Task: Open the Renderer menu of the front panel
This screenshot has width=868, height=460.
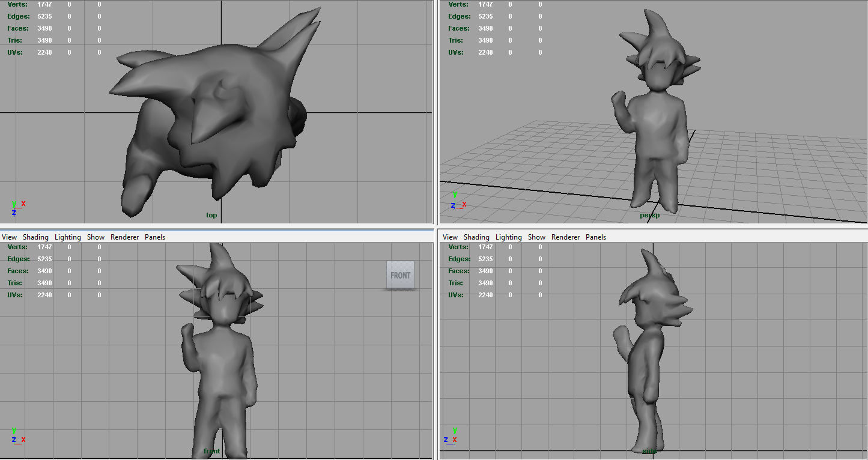Action: (125, 237)
